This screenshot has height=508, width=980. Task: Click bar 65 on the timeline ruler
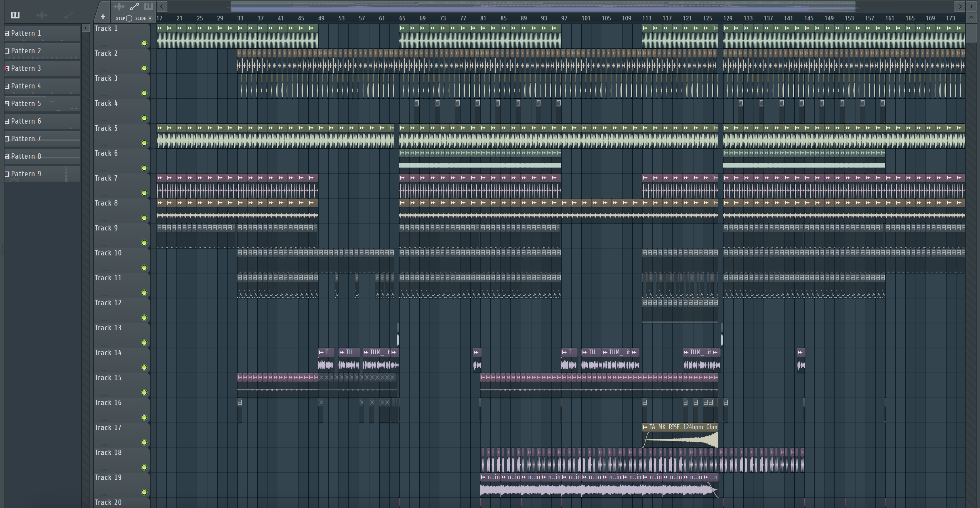[402, 18]
